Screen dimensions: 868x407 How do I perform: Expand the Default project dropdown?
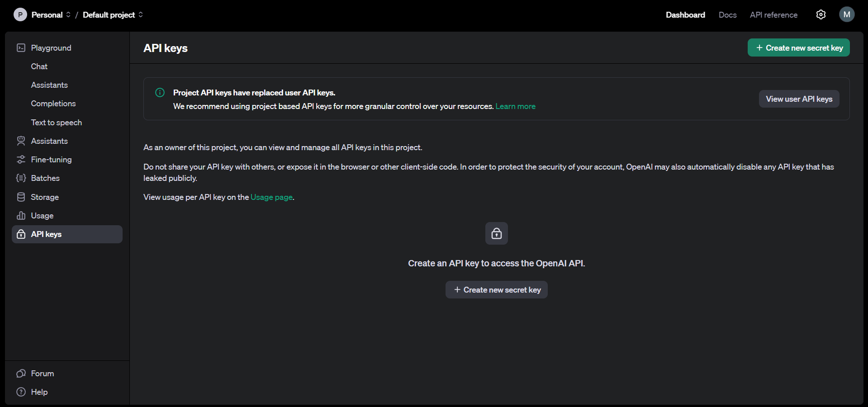(x=113, y=15)
